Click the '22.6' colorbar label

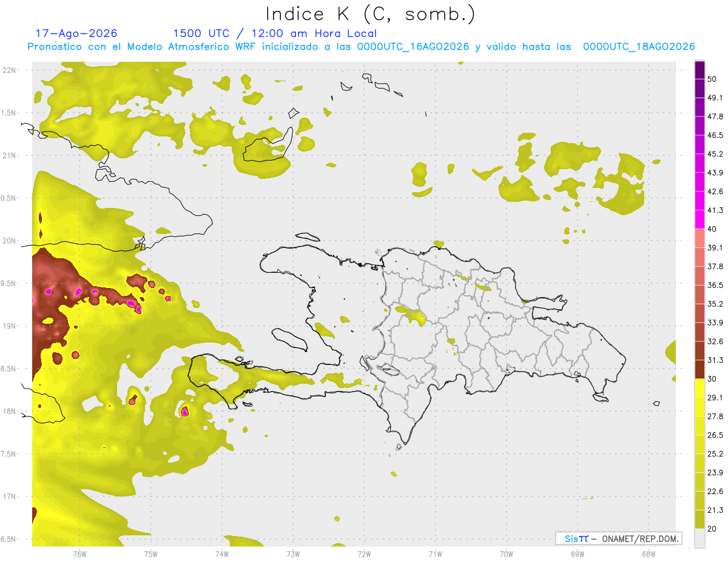(715, 491)
